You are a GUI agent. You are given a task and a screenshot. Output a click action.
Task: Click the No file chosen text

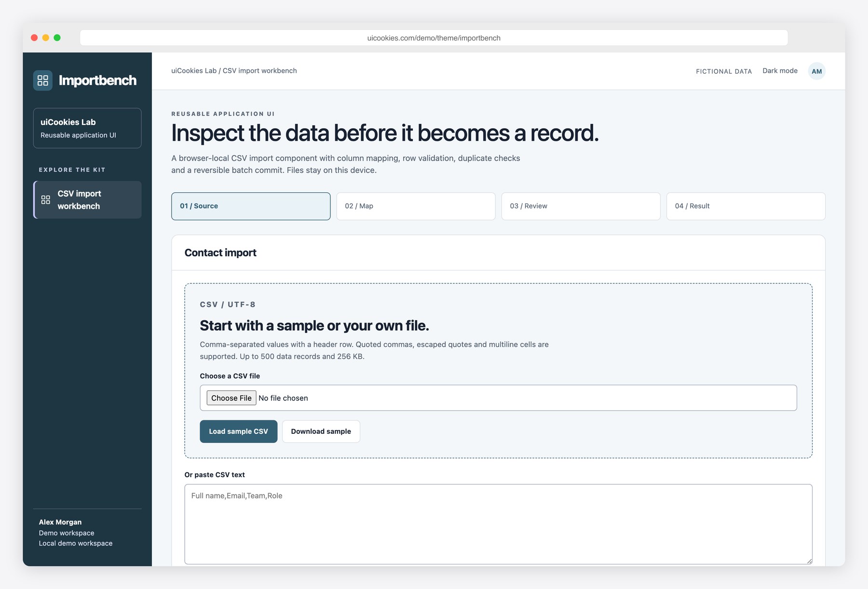(x=283, y=398)
